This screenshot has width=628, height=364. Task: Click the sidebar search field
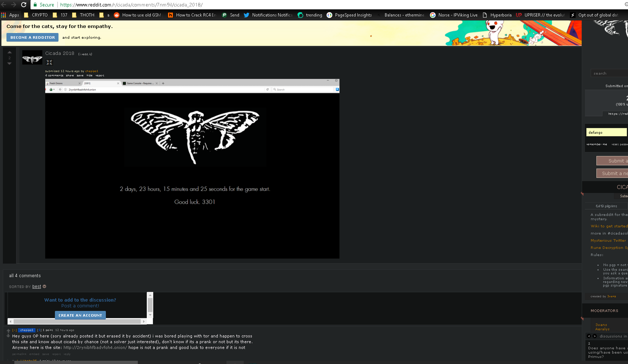609,73
